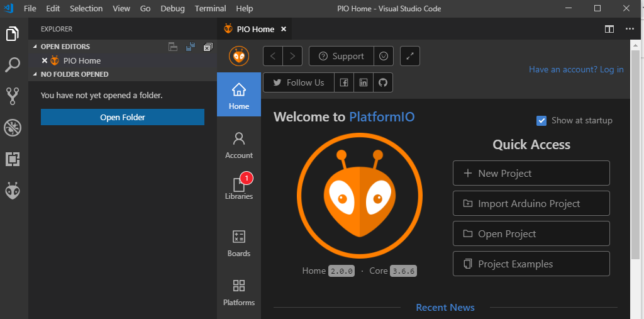Open the Search view magnifier icon
This screenshot has width=644, height=319.
pyautogui.click(x=13, y=65)
